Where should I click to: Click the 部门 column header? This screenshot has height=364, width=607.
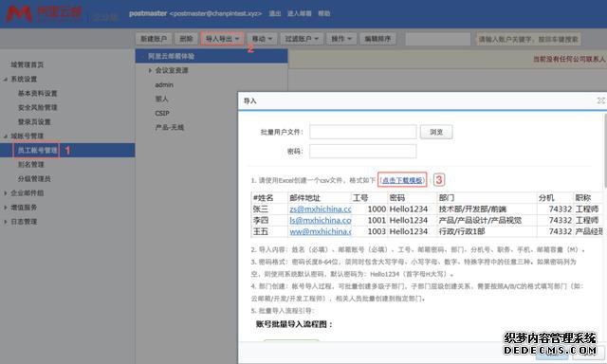(447, 198)
